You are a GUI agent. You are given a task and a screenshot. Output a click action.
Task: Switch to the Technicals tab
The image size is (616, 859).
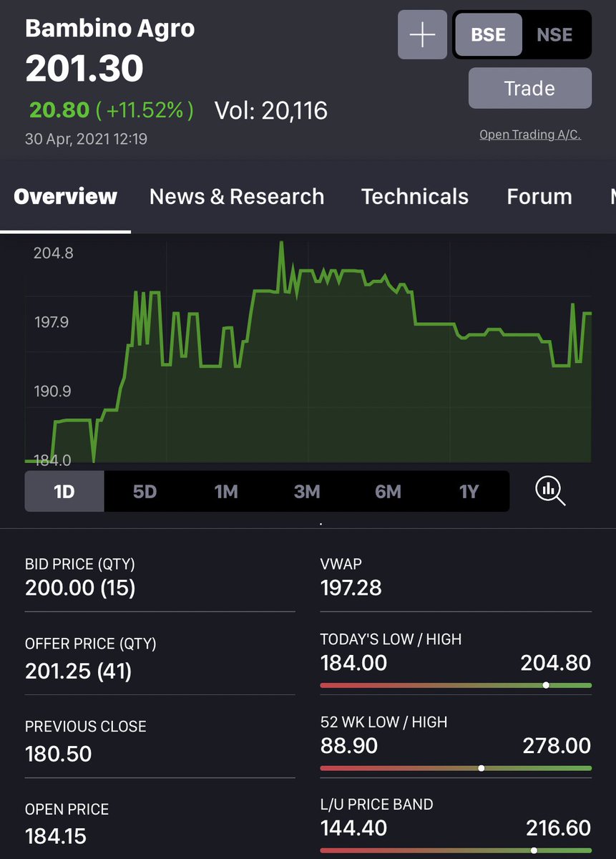[x=415, y=197]
